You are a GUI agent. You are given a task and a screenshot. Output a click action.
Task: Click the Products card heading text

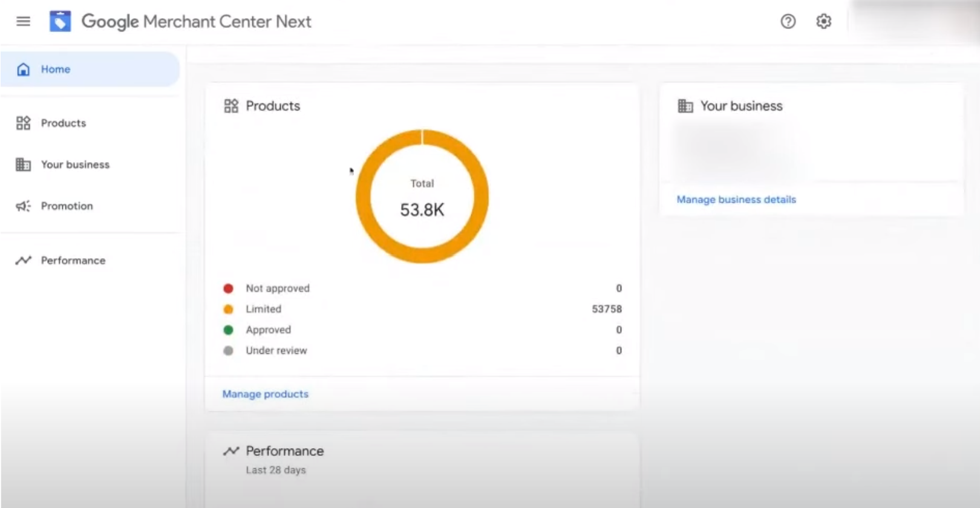tap(273, 106)
